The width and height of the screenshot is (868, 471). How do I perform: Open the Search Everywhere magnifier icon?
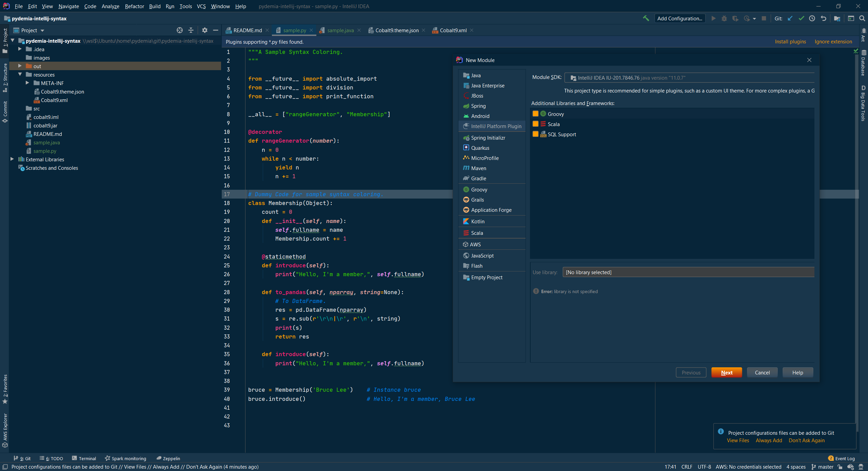coord(862,18)
